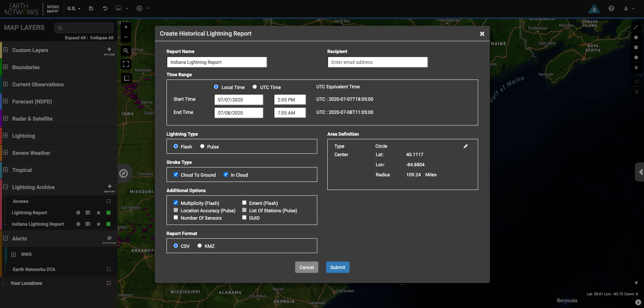
Task: Toggle Access layer checkbox
Action: click(x=109, y=201)
